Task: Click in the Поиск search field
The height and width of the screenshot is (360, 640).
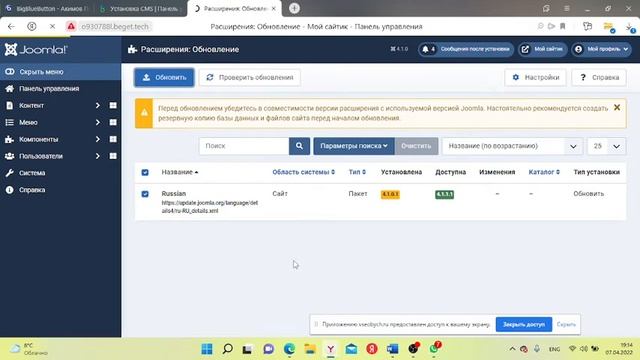Action: (244, 146)
